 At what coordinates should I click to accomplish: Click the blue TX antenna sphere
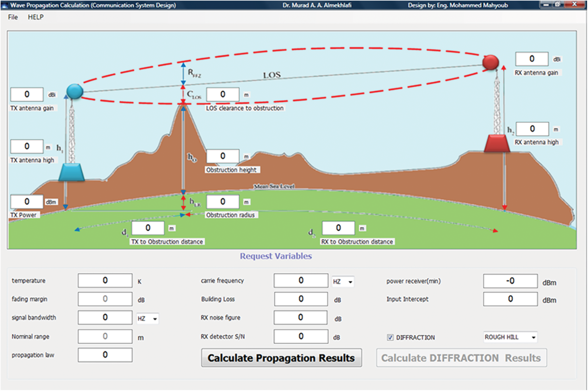tap(75, 91)
